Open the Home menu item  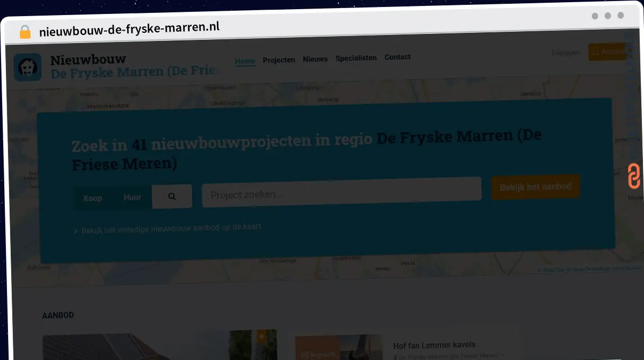click(x=245, y=61)
